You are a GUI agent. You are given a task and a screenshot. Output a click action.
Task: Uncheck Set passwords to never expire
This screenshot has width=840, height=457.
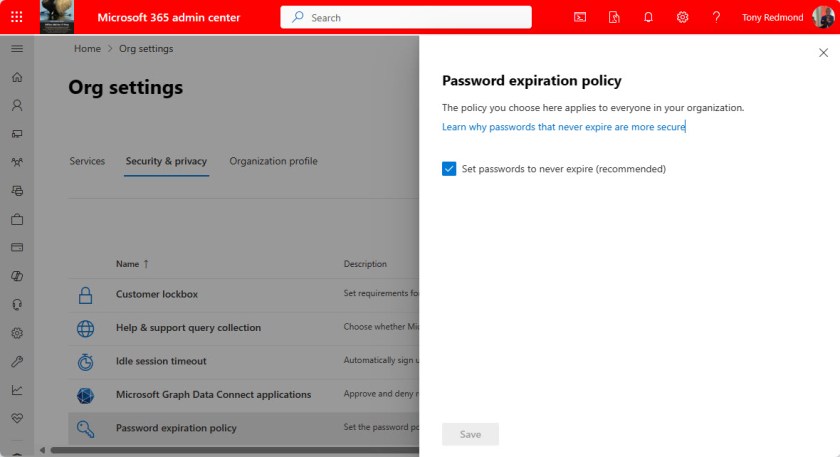(449, 169)
